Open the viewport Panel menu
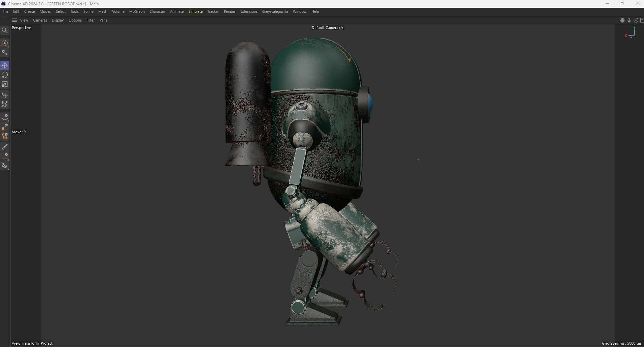Image resolution: width=644 pixels, height=347 pixels. (x=104, y=20)
